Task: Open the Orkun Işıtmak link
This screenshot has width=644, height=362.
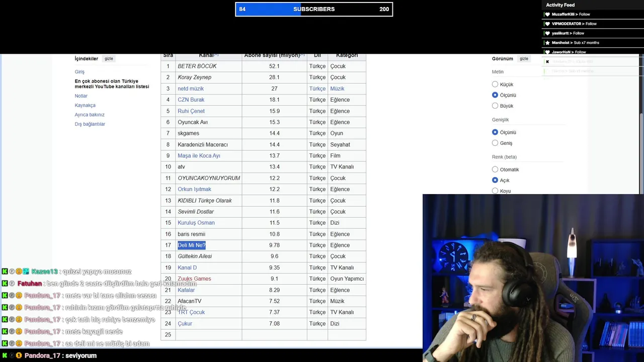Action: [x=194, y=189]
